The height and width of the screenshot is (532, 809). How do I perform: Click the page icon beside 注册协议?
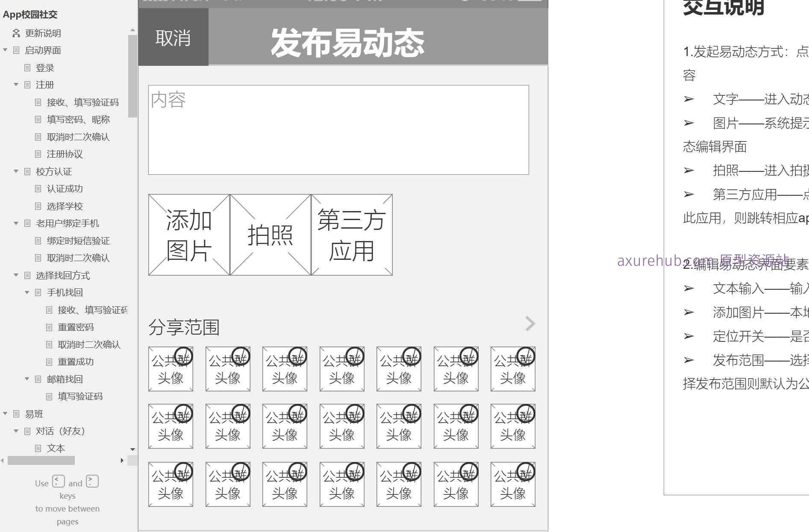(38, 154)
